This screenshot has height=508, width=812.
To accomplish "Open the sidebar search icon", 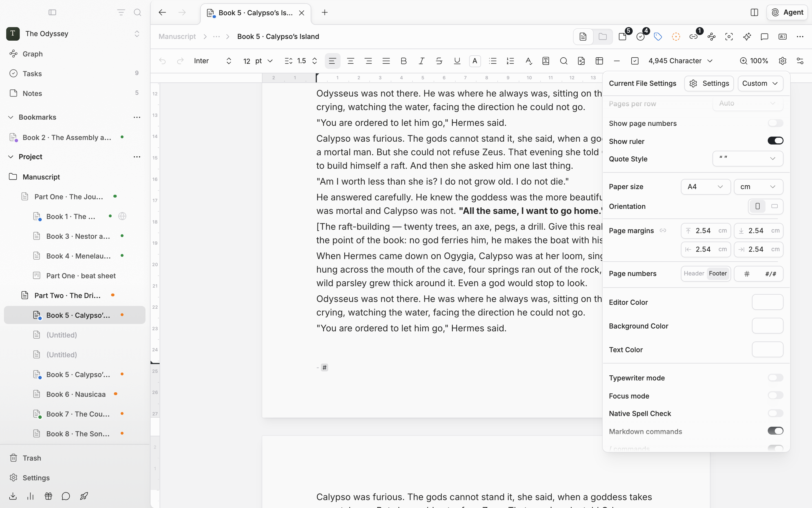I will pyautogui.click(x=137, y=12).
